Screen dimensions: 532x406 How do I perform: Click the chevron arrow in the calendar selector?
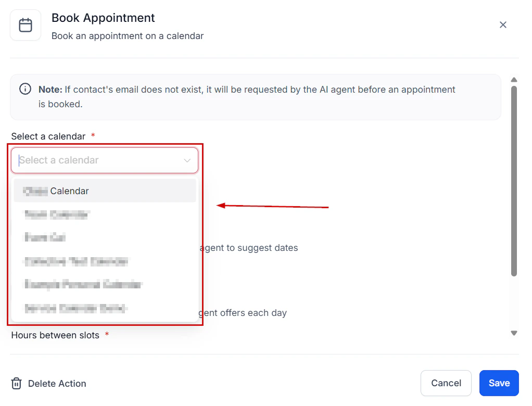187,160
